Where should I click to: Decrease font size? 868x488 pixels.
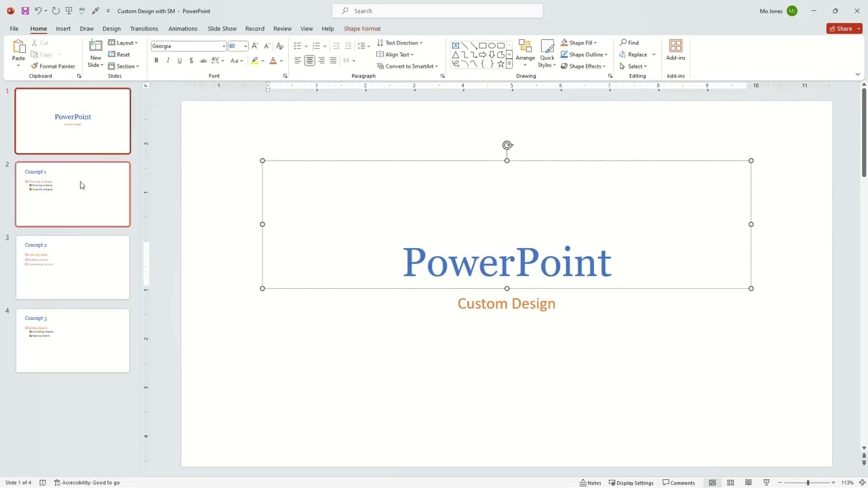pos(267,46)
